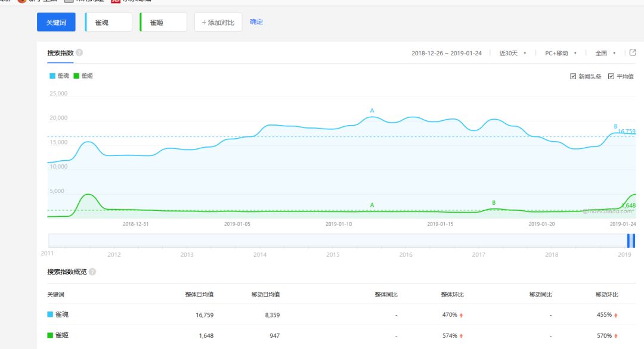Click the 移动同比 column header

point(540,294)
